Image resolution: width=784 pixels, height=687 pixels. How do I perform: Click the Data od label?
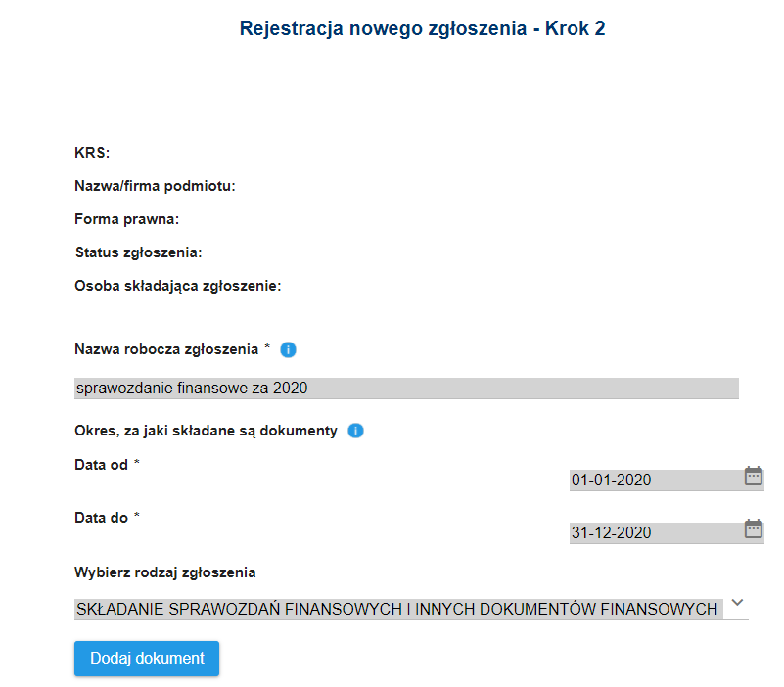[x=101, y=465]
